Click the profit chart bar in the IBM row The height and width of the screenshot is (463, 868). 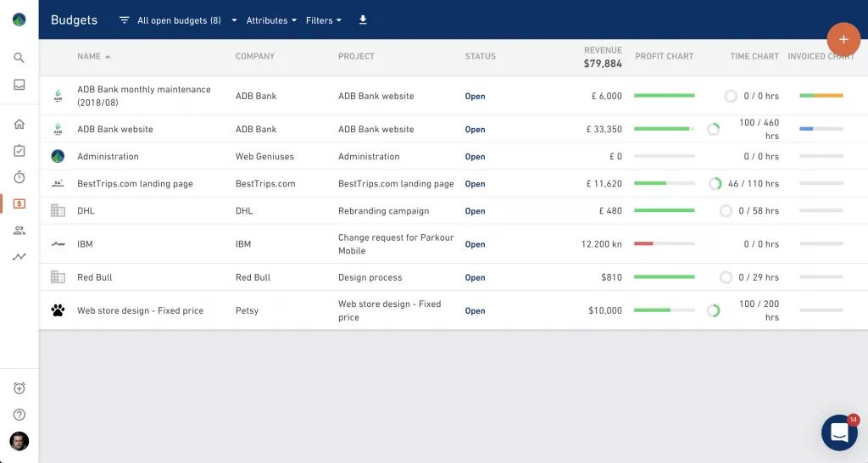tap(665, 243)
